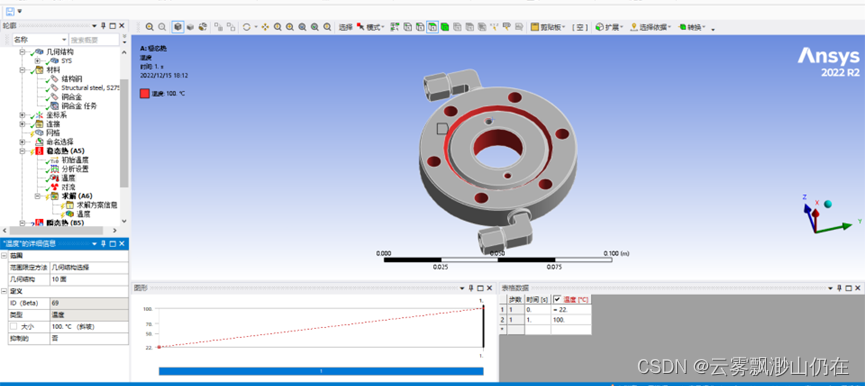Click the tree panel vertical scrollbar
The height and width of the screenshot is (386, 865).
point(124,132)
